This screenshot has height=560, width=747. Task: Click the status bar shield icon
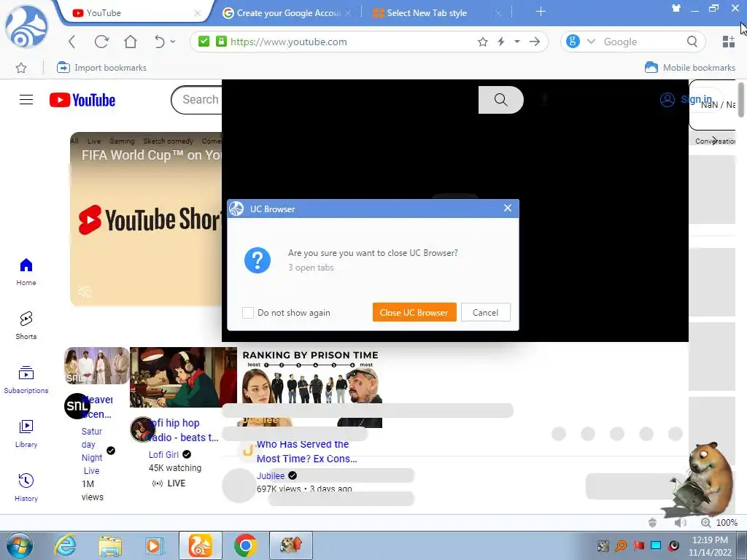[x=653, y=523]
